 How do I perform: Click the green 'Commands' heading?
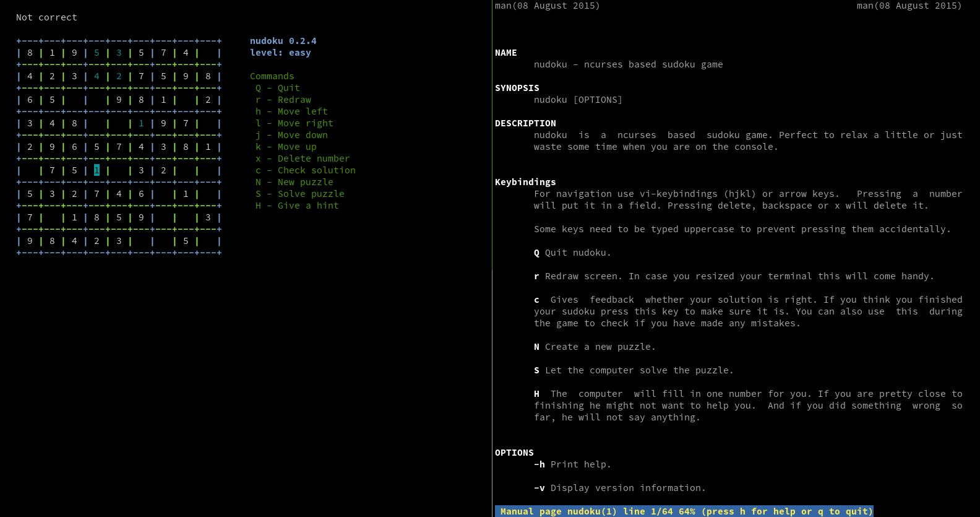pos(272,76)
